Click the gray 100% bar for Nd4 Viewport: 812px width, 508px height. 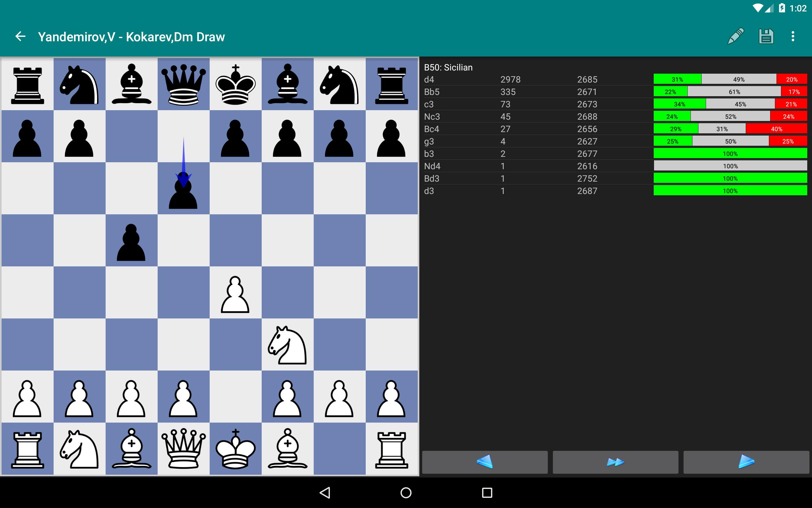click(730, 166)
